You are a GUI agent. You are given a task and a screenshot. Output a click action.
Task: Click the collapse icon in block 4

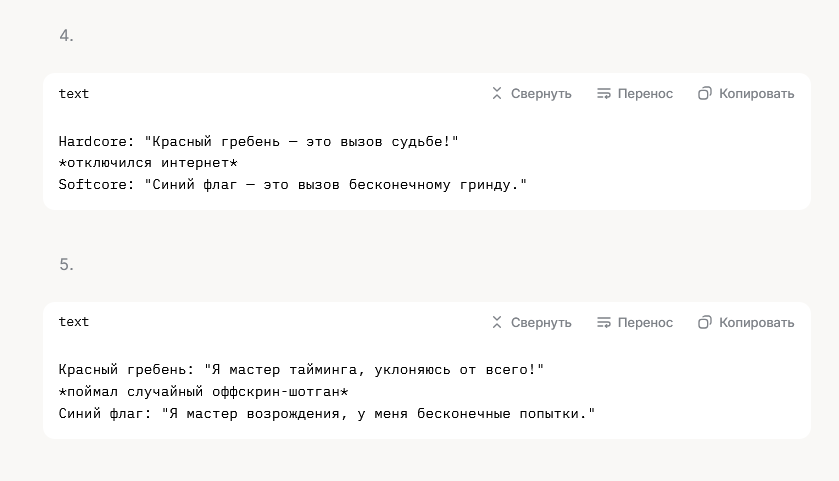tap(497, 94)
